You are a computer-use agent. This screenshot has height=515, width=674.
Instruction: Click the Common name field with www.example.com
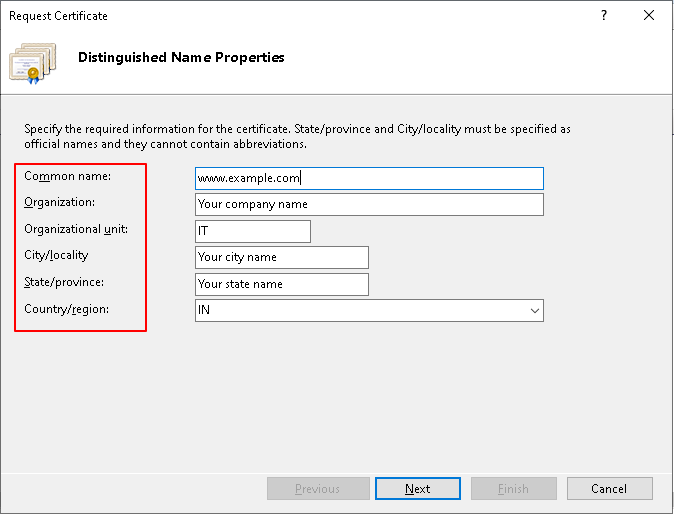pyautogui.click(x=369, y=178)
